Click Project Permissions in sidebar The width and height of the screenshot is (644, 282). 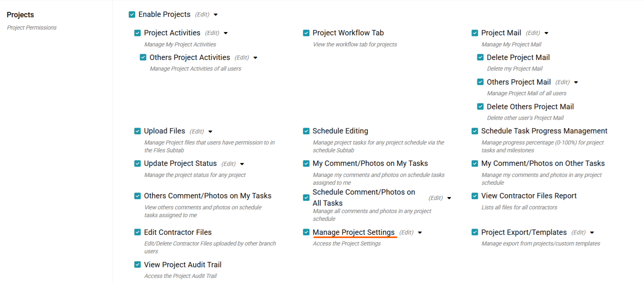pos(32,28)
